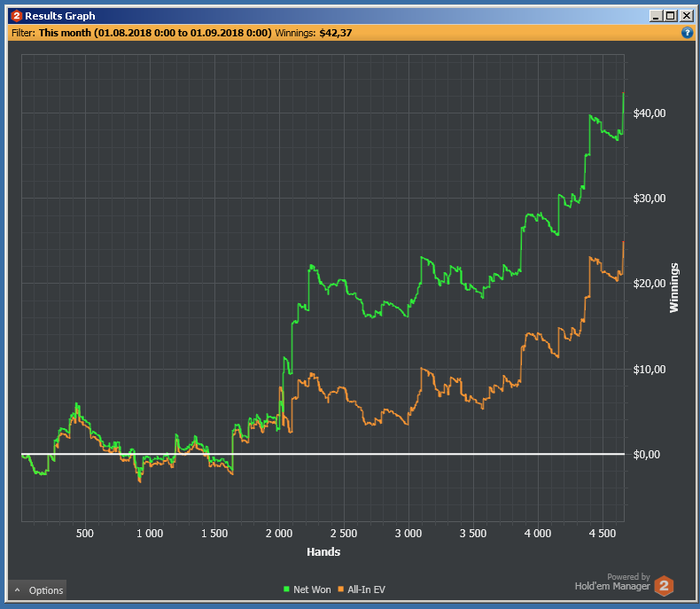Screen dimensions: 700x609
Task: Click the $40,00 axis label
Action: point(649,113)
